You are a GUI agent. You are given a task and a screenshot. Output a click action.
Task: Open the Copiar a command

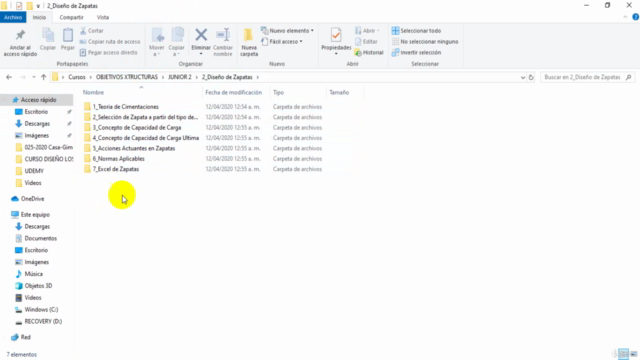click(177, 42)
